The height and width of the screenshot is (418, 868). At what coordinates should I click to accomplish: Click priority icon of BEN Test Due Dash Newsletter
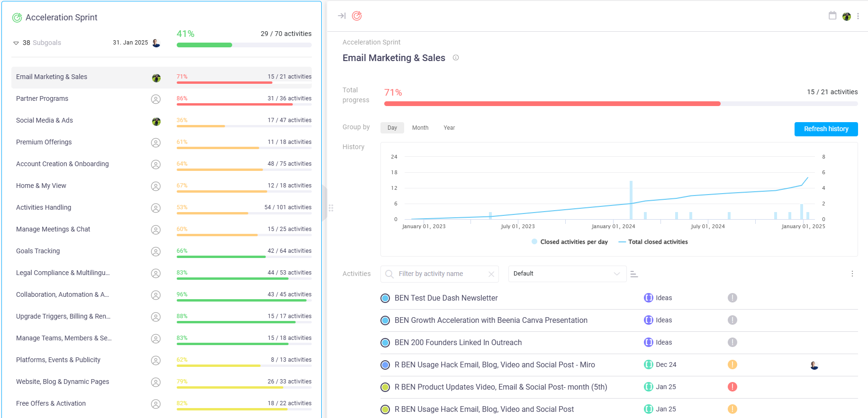click(x=732, y=298)
